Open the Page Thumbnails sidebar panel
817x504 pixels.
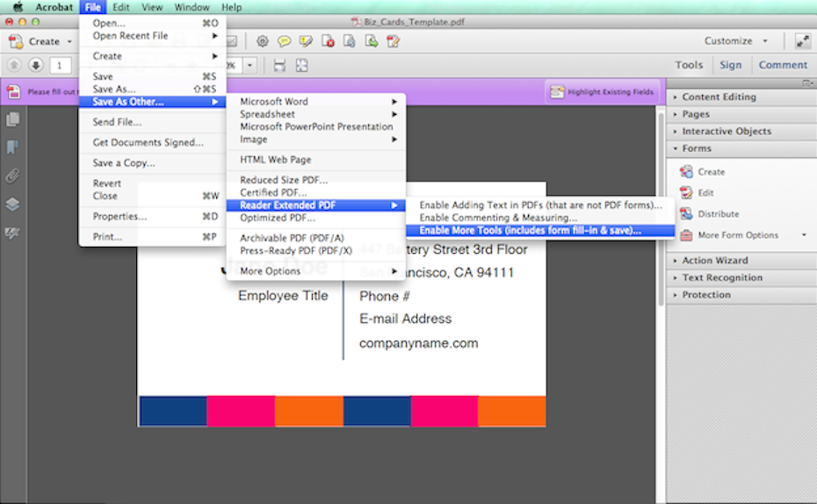[12, 119]
